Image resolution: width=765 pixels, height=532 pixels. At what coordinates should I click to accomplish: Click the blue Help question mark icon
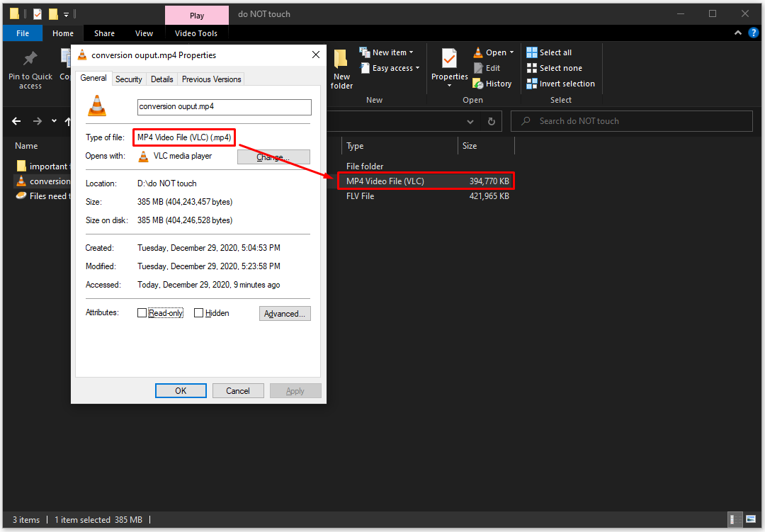click(x=754, y=33)
